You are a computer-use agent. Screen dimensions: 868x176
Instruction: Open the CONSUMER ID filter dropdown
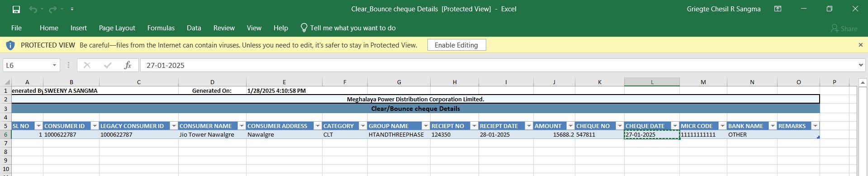tap(95, 126)
